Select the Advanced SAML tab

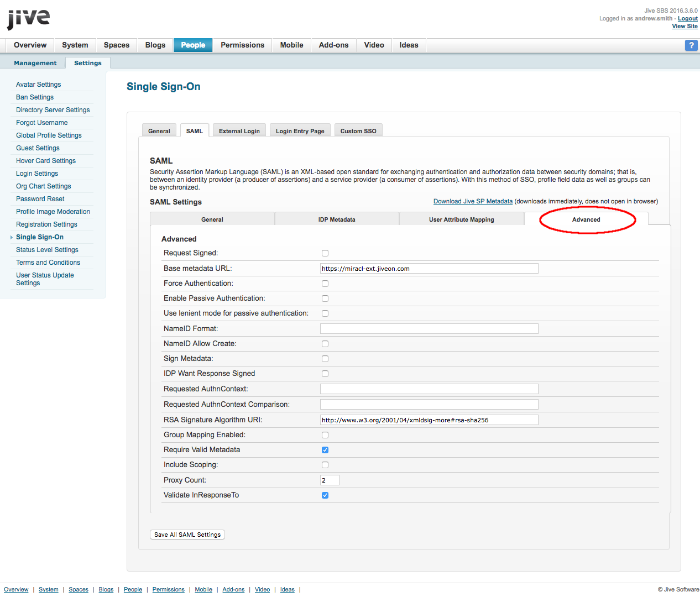point(586,219)
